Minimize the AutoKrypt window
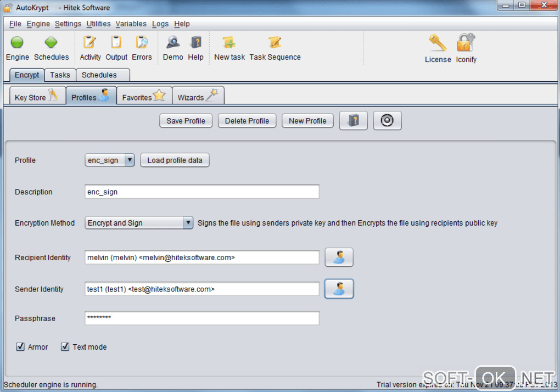 (505, 5)
